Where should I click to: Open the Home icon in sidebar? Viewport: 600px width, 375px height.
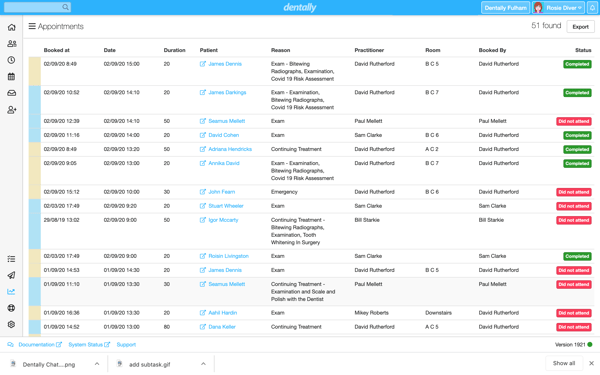click(11, 28)
